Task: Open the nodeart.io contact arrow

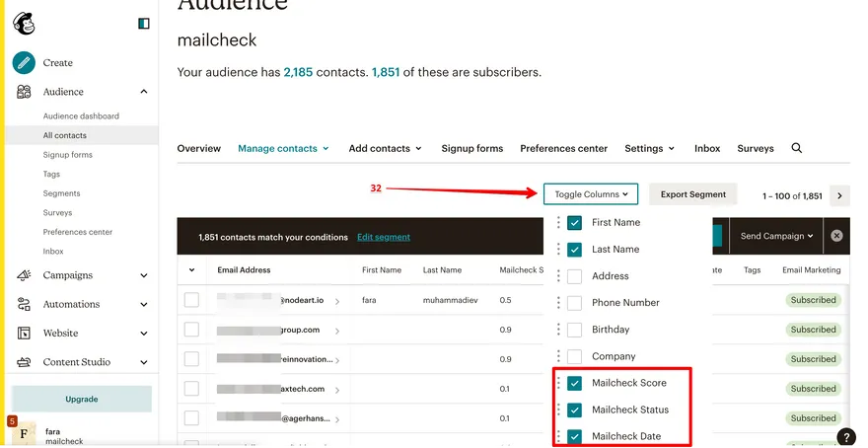Action: 337,301
